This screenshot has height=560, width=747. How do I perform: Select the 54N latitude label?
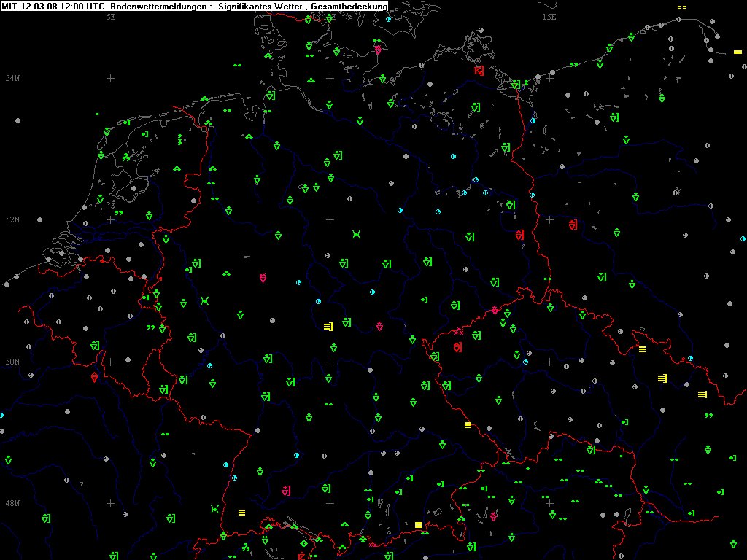tap(12, 78)
